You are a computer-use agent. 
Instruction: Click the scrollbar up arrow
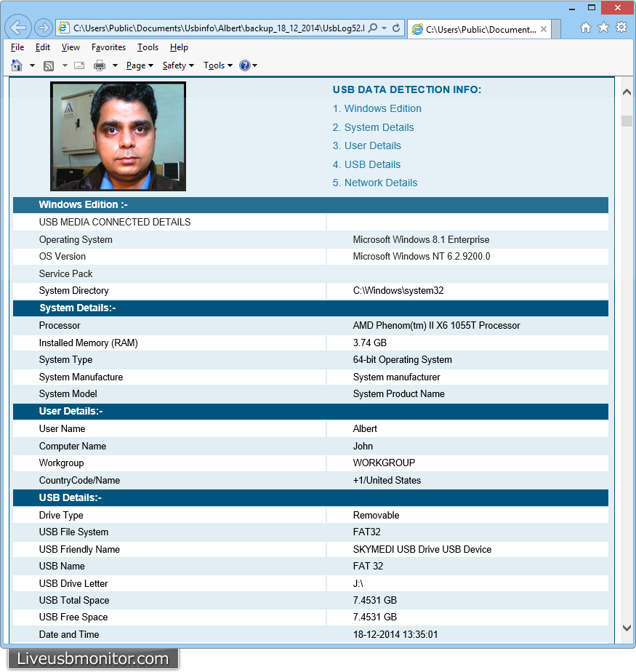pos(627,92)
